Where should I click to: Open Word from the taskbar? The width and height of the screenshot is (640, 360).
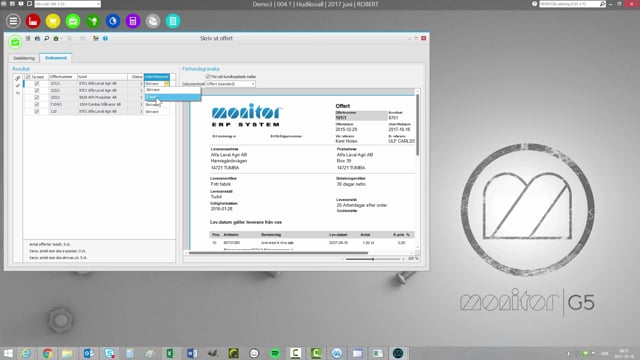point(191,353)
